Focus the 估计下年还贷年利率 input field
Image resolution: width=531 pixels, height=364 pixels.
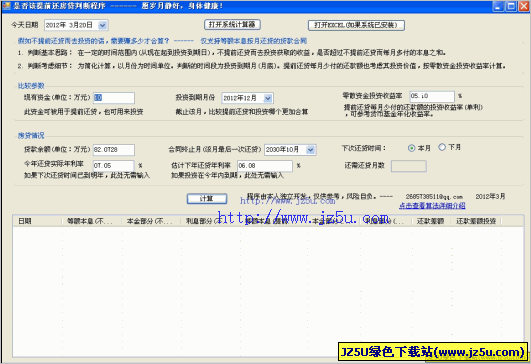(265, 166)
